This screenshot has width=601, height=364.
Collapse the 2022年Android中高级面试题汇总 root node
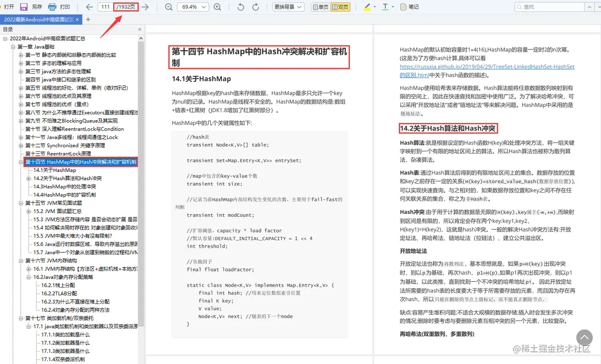coord(5,38)
